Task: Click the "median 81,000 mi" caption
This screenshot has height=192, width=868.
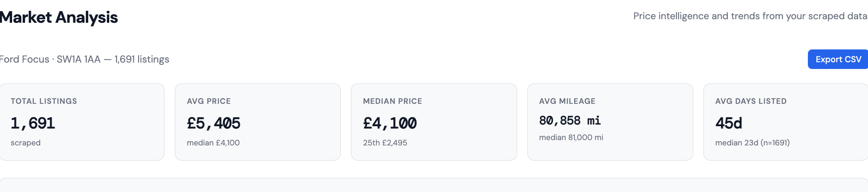Action: coord(571,138)
